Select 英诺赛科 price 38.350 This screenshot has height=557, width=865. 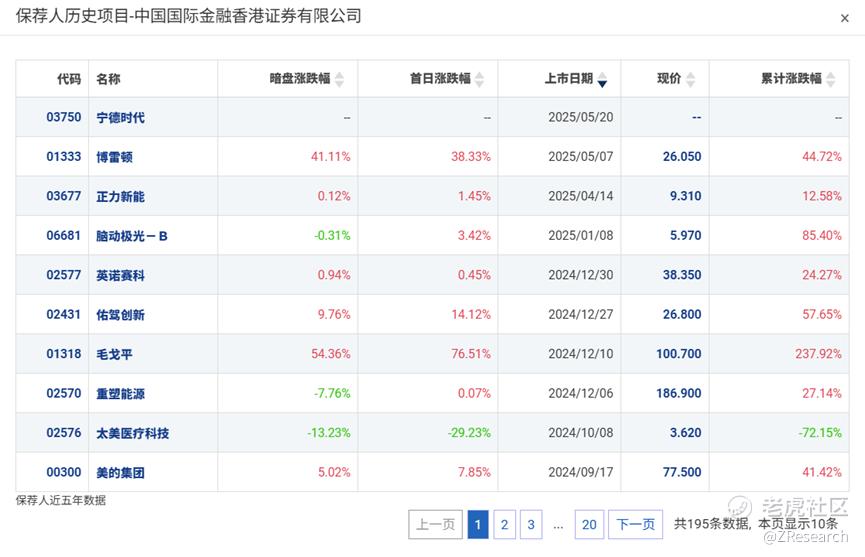tap(682, 275)
